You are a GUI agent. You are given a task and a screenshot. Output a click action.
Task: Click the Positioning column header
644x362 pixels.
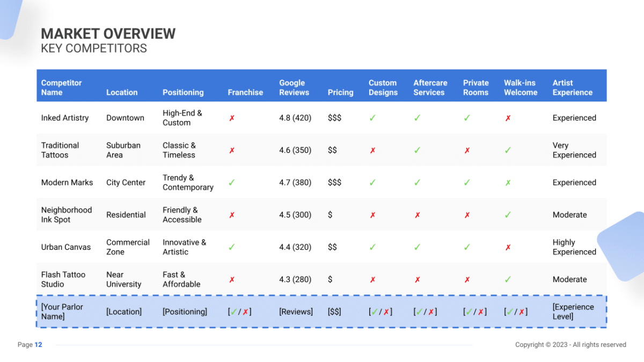click(x=183, y=92)
